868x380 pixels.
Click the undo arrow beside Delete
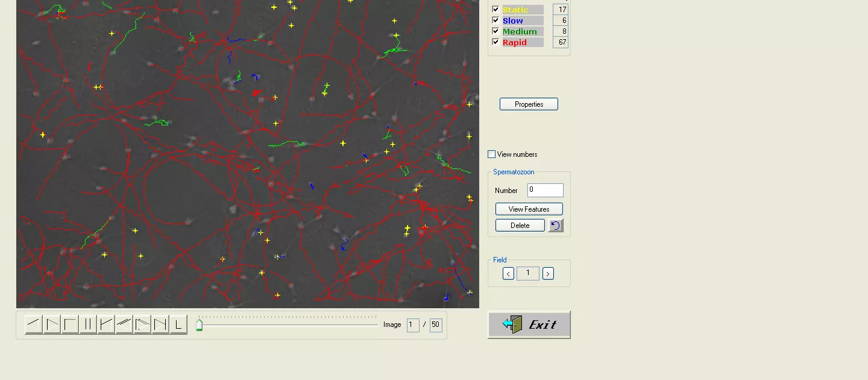click(x=555, y=226)
